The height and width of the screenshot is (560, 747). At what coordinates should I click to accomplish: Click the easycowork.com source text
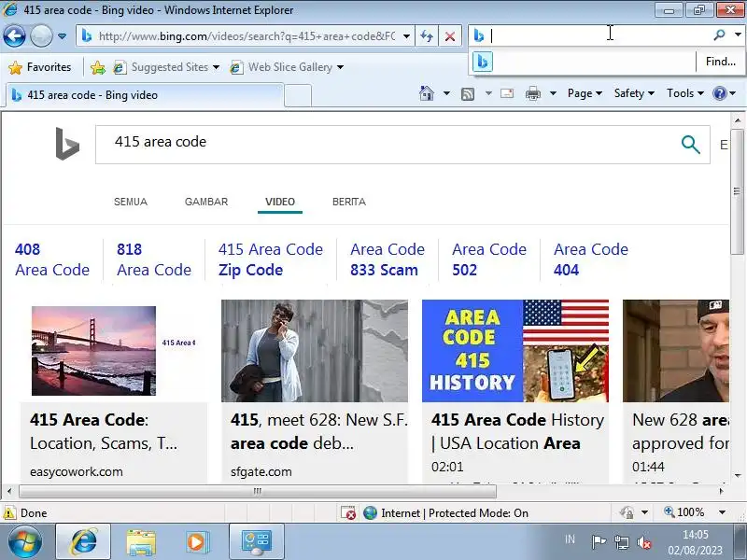[x=77, y=472]
